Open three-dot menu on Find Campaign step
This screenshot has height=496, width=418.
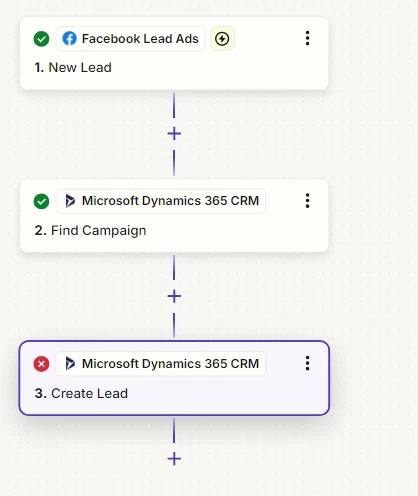click(307, 201)
